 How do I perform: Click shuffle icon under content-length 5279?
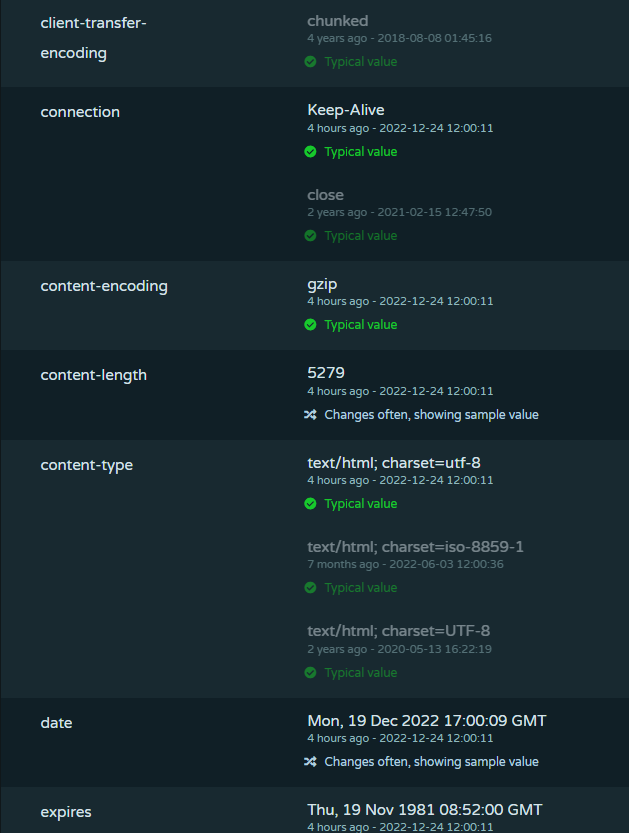(310, 414)
